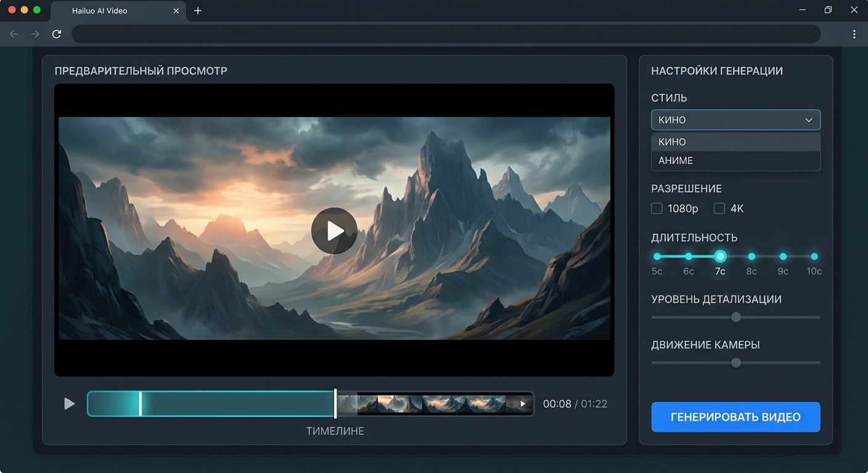Click the yellow macOS minimize button

tap(25, 10)
